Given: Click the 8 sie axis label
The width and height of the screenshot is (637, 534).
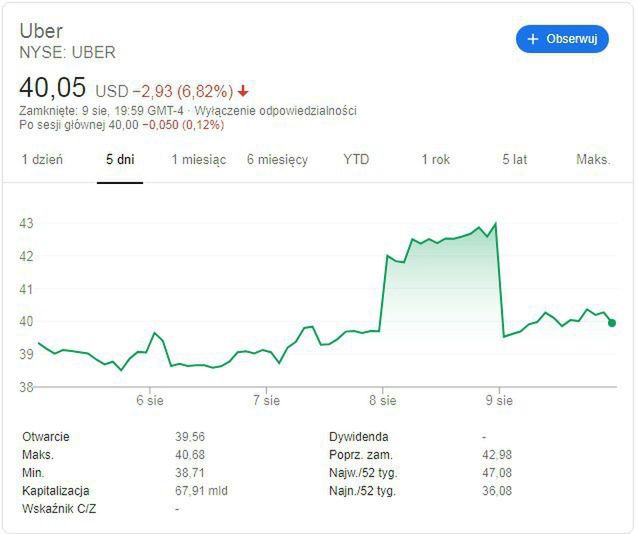Looking at the screenshot, I should click(x=382, y=400).
